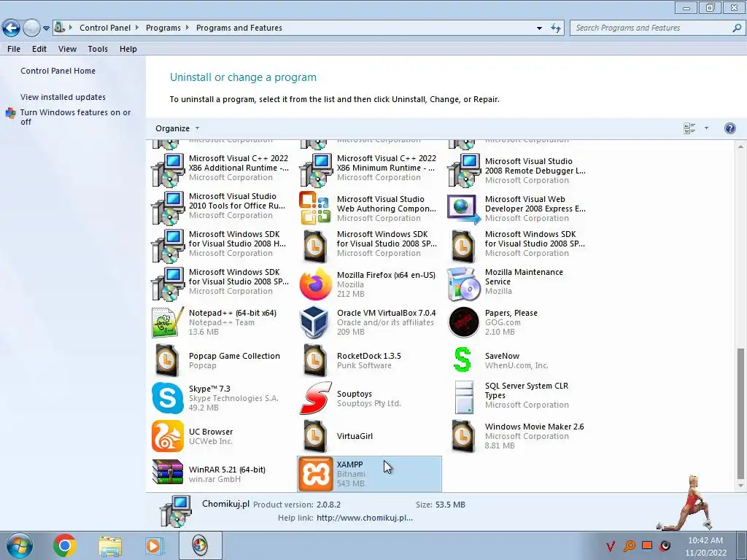The width and height of the screenshot is (747, 560).
Task: Select the Mozilla Maintenance Service icon
Action: point(463,284)
